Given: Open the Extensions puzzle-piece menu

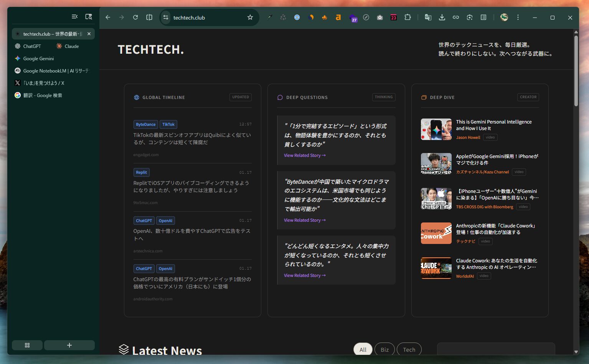Looking at the screenshot, I should tap(407, 17).
